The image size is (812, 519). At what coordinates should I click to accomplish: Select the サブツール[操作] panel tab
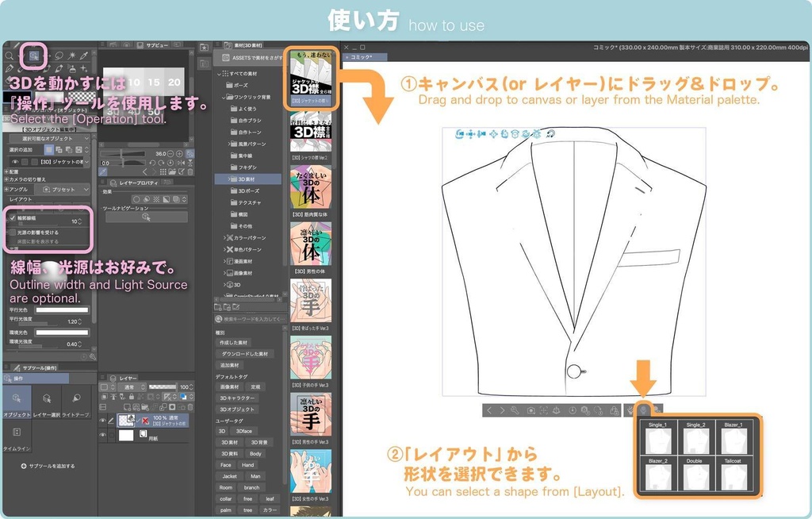pyautogui.click(x=36, y=367)
